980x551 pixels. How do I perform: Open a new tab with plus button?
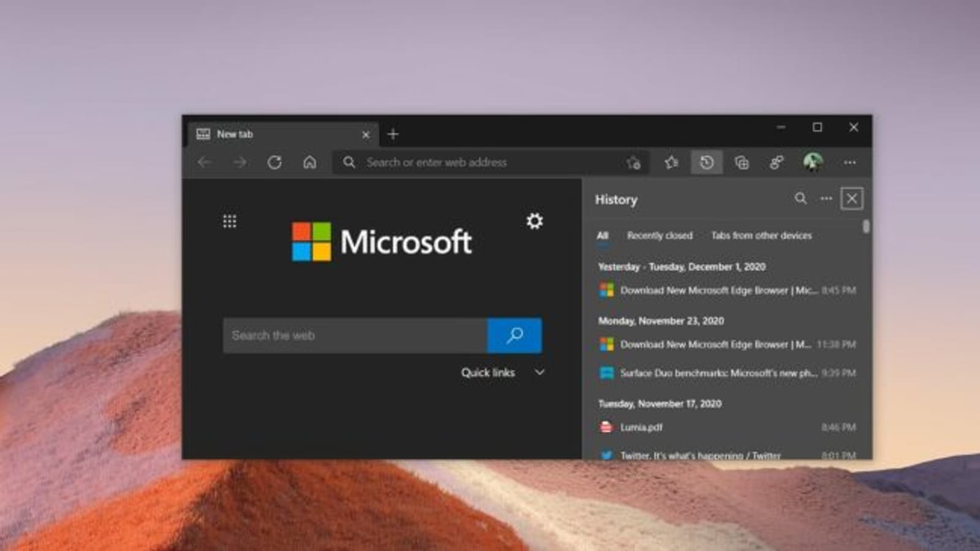click(393, 134)
